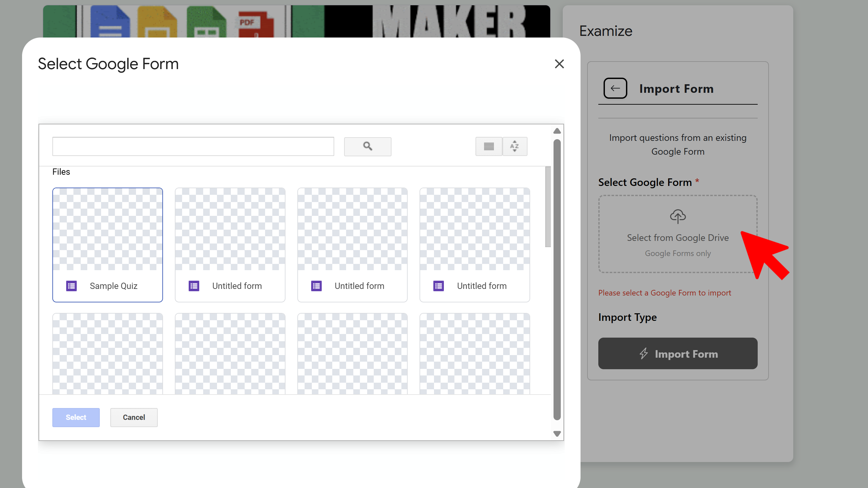
Task: Click the first Untitled form's purple icon
Action: 194,286
